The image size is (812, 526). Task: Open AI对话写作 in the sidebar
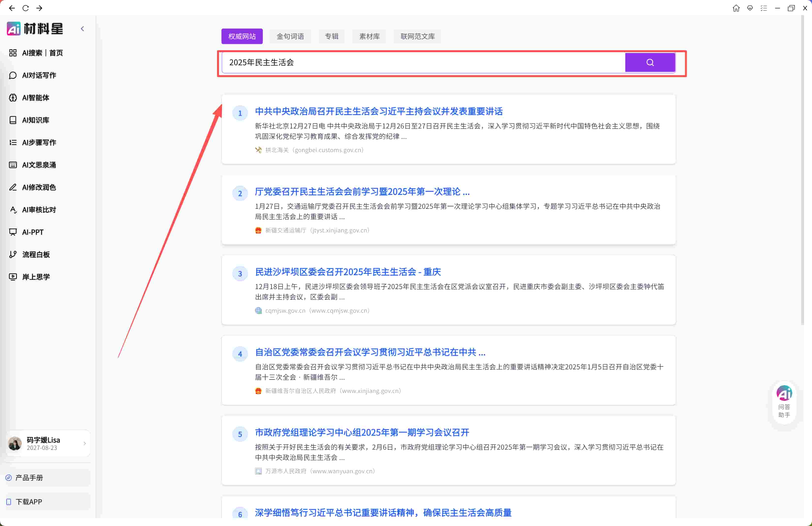pyautogui.click(x=39, y=75)
